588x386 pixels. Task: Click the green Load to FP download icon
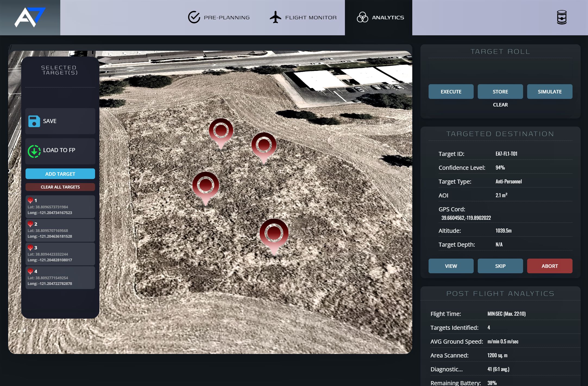click(x=34, y=151)
